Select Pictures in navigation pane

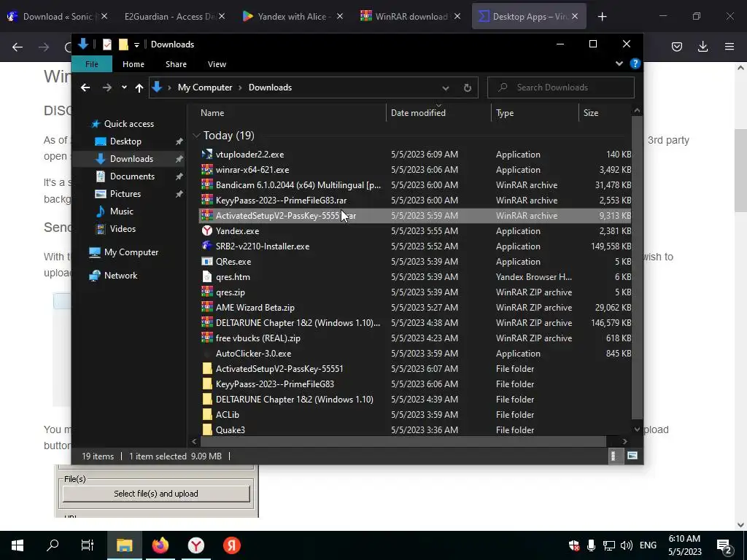coord(125,194)
